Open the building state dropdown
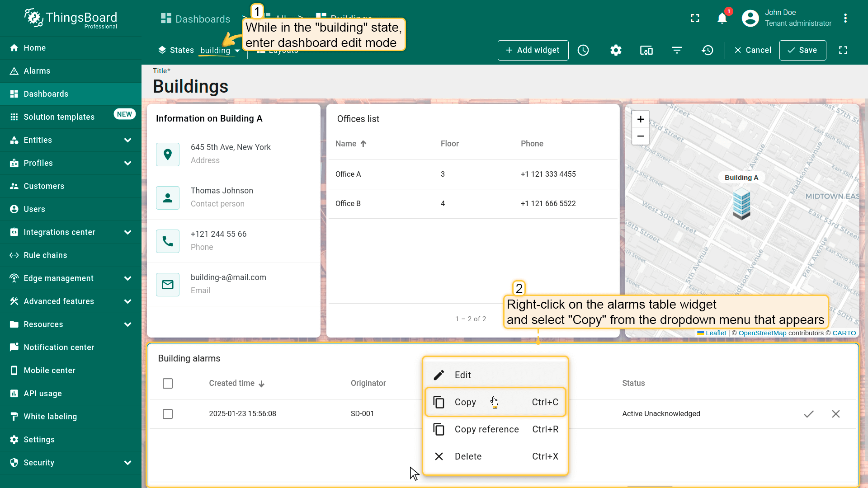 (220, 51)
